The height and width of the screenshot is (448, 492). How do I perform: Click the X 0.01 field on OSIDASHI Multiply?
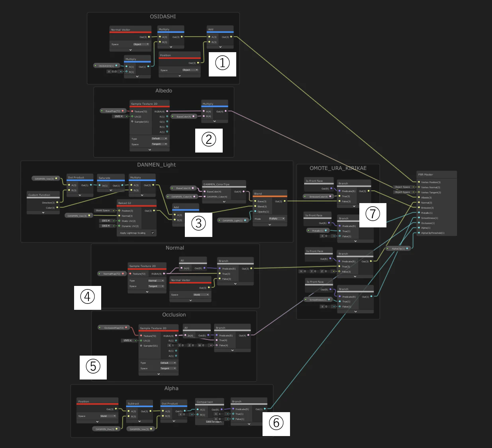(x=115, y=72)
